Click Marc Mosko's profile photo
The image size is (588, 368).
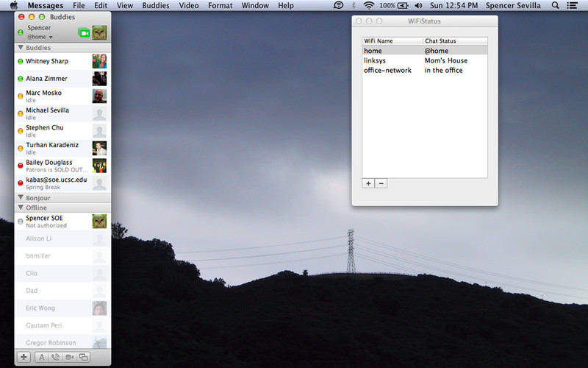99,96
